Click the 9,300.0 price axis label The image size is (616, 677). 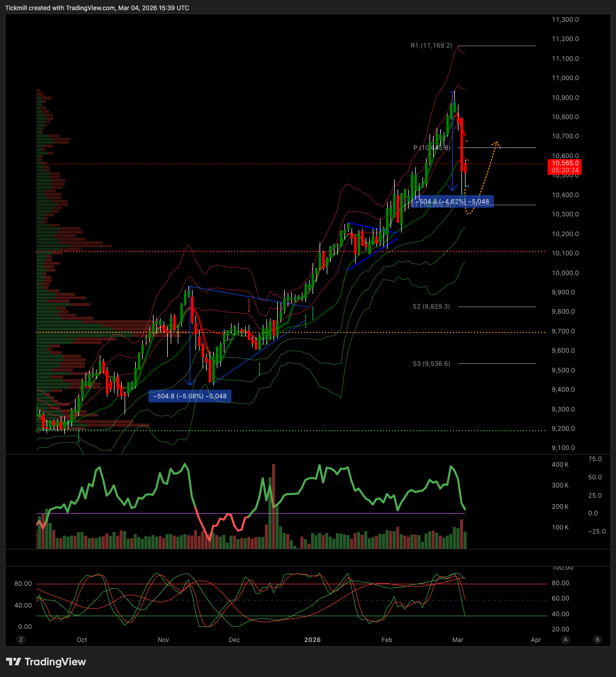[x=563, y=409]
